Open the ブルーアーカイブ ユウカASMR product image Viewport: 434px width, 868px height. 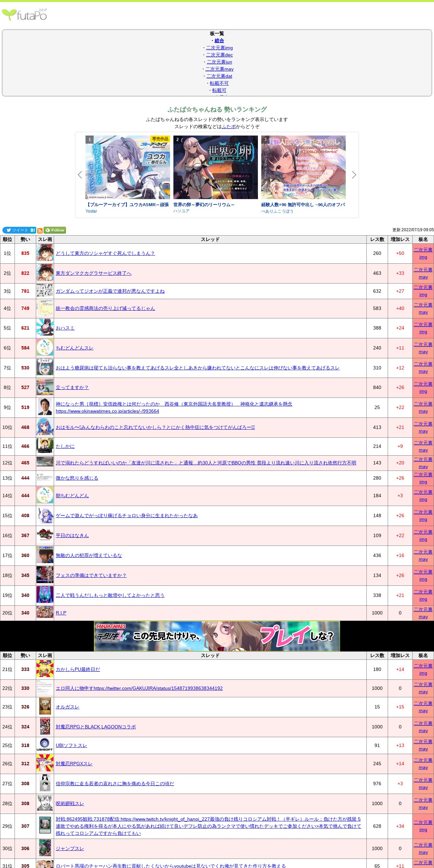(x=128, y=167)
